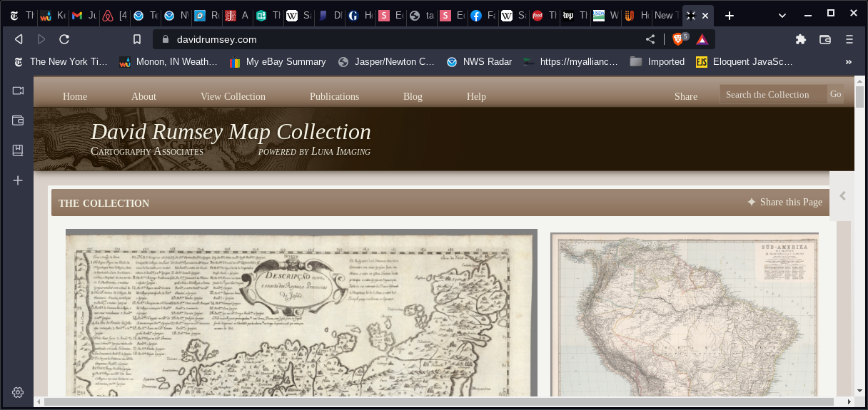Open sidebar settings gear icon
Image resolution: width=868 pixels, height=410 pixels.
[x=18, y=392]
